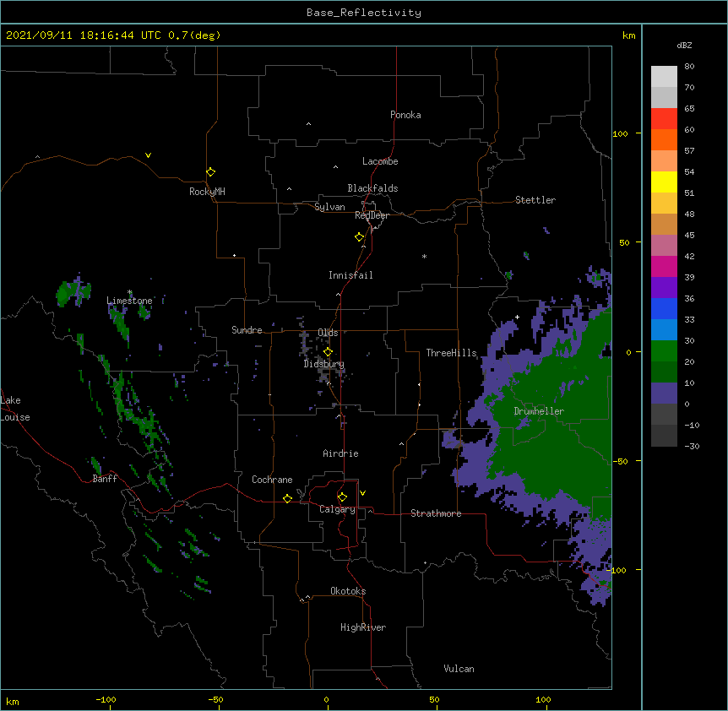Pick the purple 36-39 dBZ legend band

pyautogui.click(x=664, y=288)
